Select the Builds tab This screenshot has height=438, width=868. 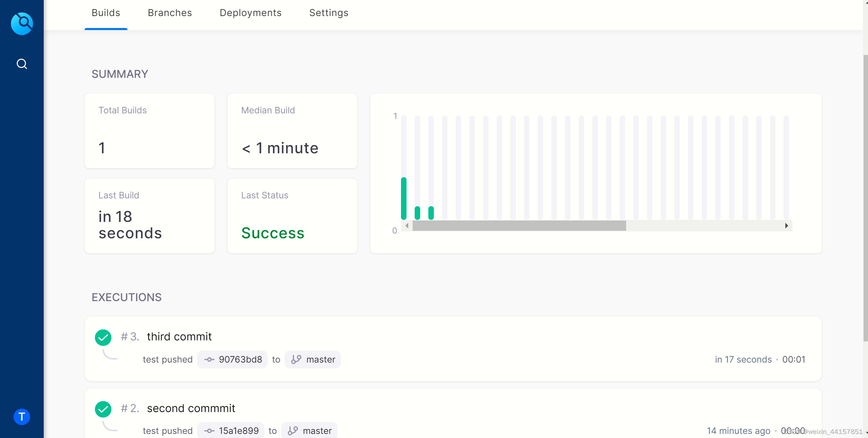(106, 13)
